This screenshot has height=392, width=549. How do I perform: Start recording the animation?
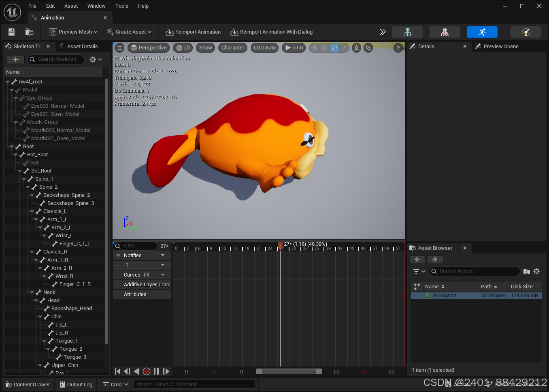(147, 371)
